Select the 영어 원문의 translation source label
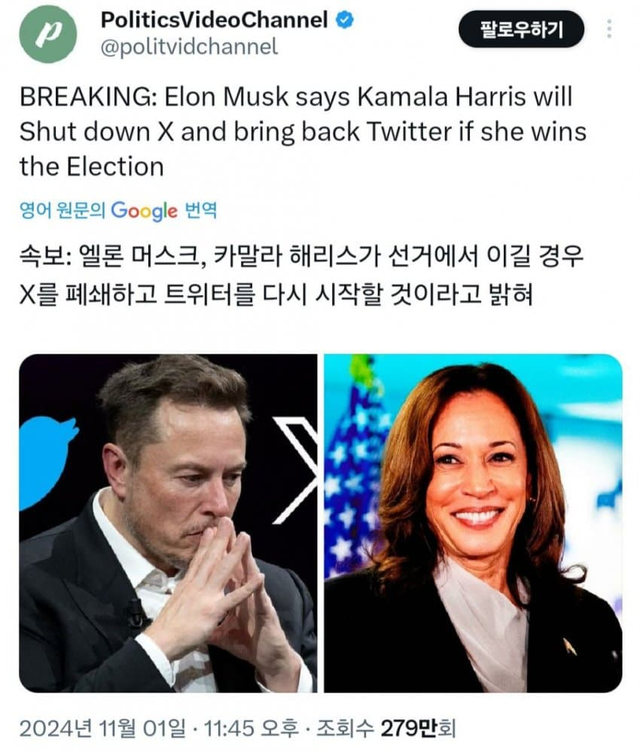 (x=62, y=211)
